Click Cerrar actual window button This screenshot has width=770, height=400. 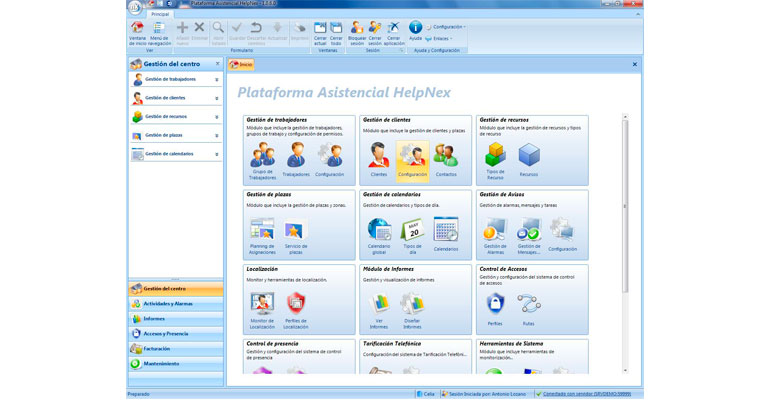coord(320,33)
